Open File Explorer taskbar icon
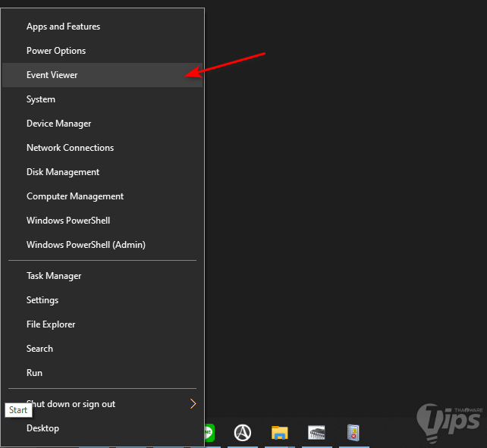Screen dimensions: 487x448 click(x=279, y=433)
